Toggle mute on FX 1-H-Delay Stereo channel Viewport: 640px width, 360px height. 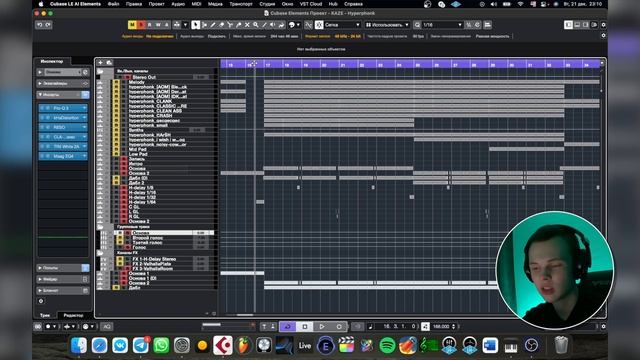[x=120, y=259]
